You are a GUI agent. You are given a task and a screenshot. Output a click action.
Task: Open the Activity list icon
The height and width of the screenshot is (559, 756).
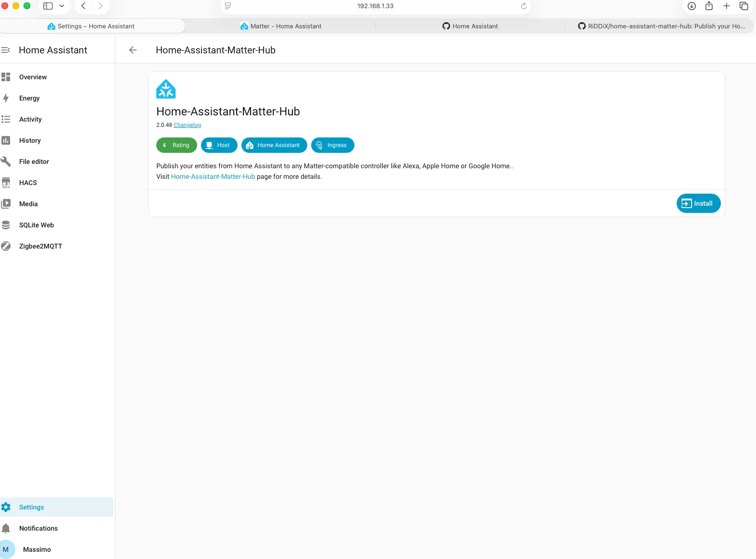point(6,119)
